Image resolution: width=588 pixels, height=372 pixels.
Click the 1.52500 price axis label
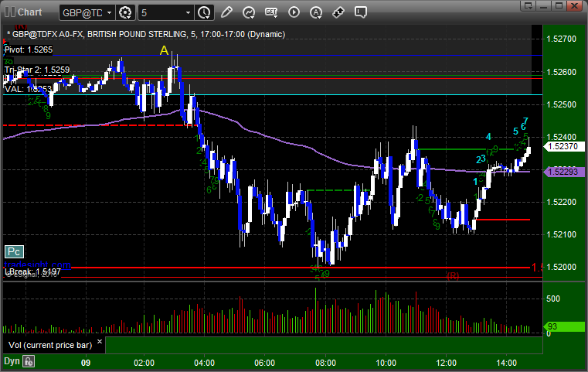pyautogui.click(x=561, y=104)
